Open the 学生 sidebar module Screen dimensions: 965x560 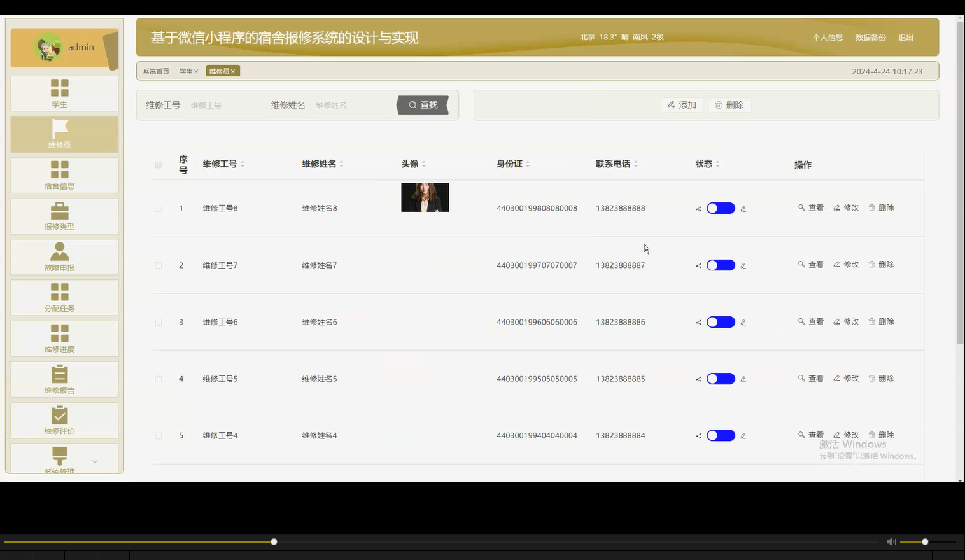point(64,94)
